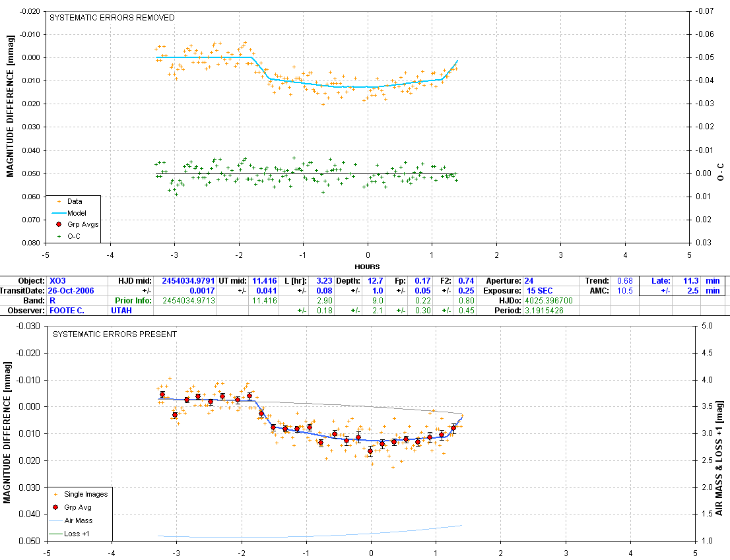This screenshot has height=560, width=730.
Task: Select the Object cell containing XO3
Action: coord(58,280)
